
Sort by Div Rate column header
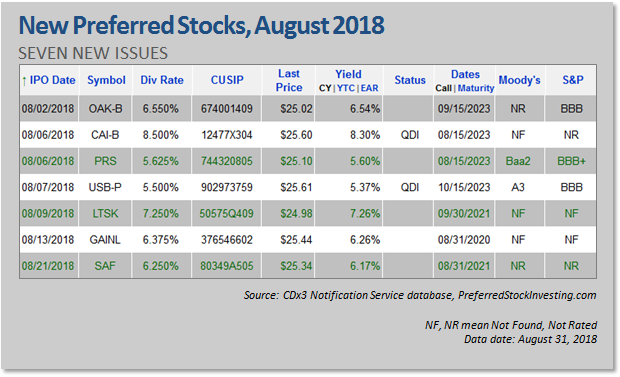[162, 80]
